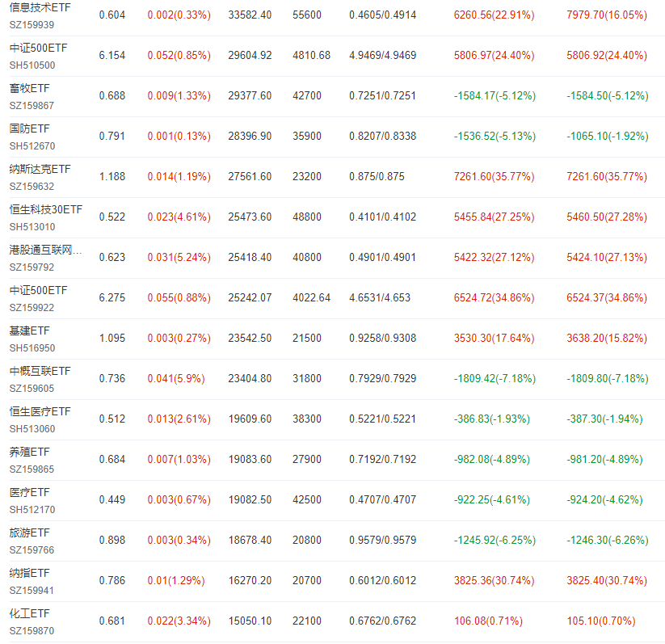This screenshot has height=644, width=665.
Task: Select profit 6524.72(34.86%)
Action: [x=494, y=298]
